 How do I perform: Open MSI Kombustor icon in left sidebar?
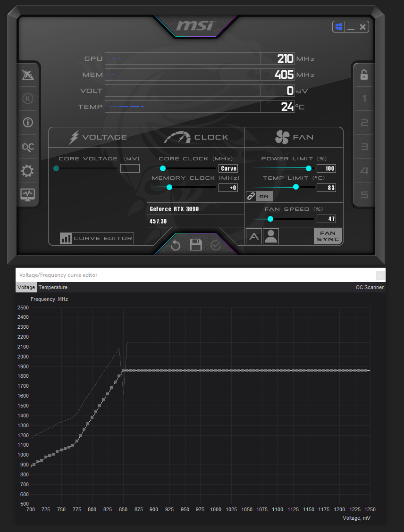28,75
